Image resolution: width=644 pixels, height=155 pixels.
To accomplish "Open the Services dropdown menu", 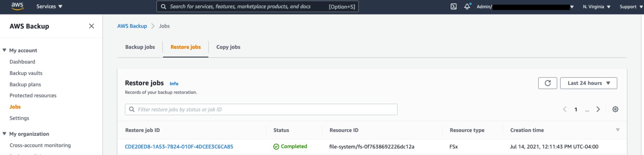I will coord(49,7).
